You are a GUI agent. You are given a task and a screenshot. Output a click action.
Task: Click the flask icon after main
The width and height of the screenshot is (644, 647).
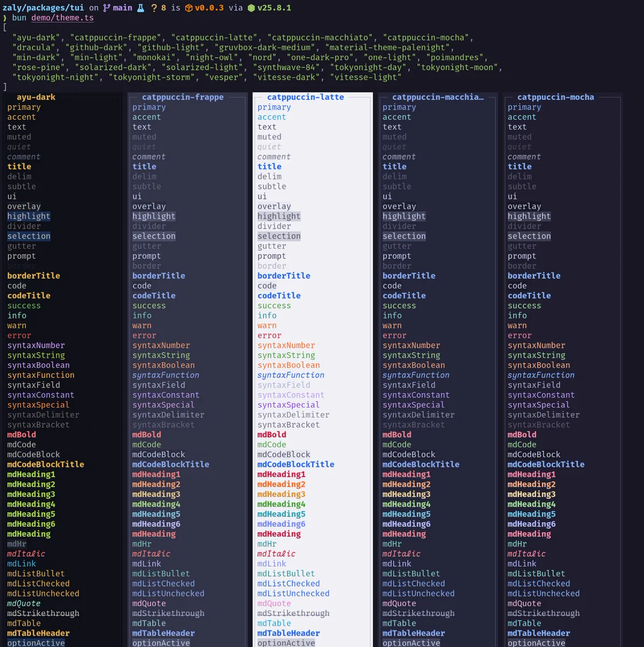click(141, 8)
